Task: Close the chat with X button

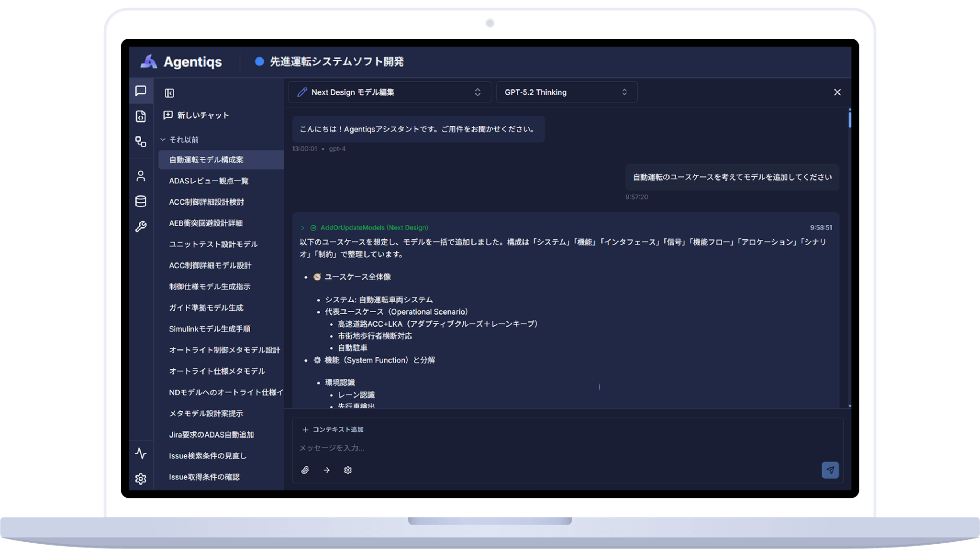Action: 837,92
